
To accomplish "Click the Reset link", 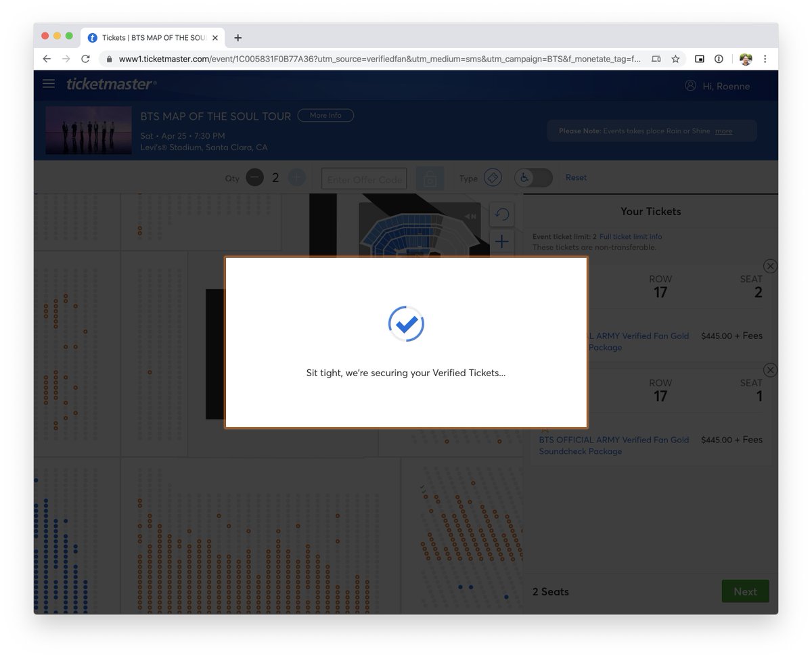I will 576,177.
